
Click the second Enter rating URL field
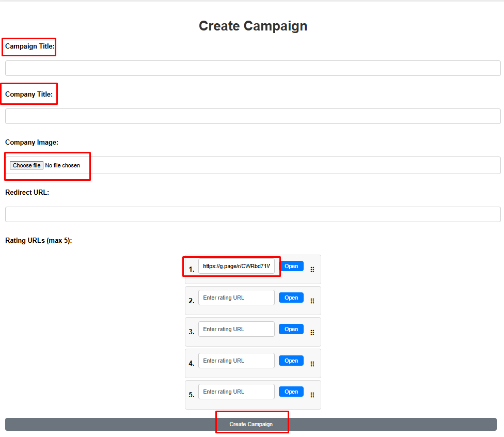click(x=237, y=298)
